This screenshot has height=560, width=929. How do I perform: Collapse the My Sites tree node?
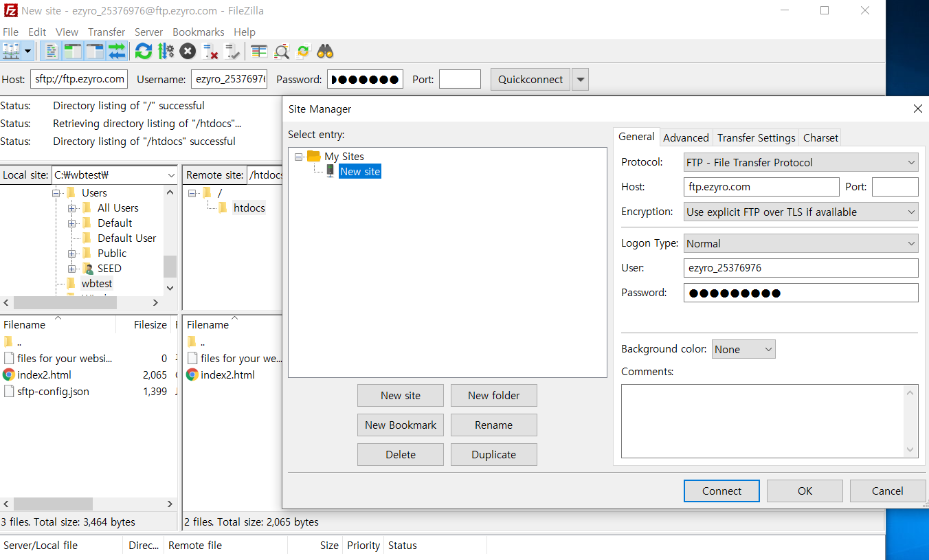tap(298, 157)
